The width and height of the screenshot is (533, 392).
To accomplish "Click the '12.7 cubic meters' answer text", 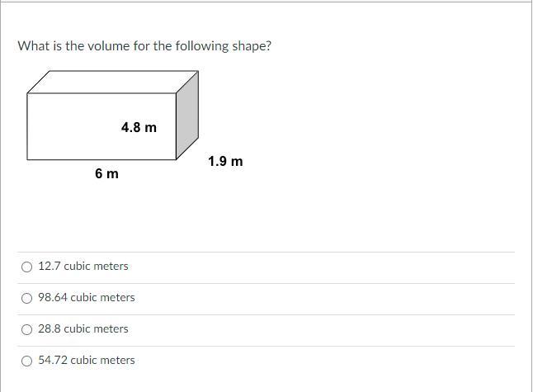I will pos(83,266).
